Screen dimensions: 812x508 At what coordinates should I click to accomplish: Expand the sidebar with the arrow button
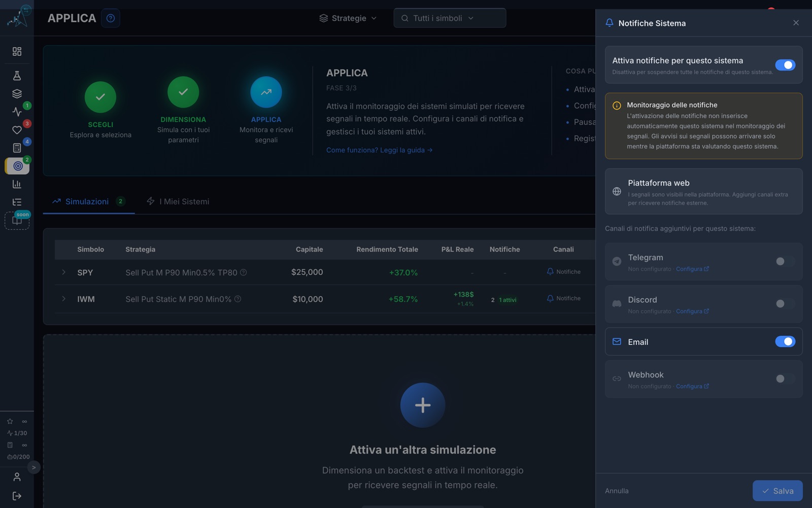click(x=33, y=467)
